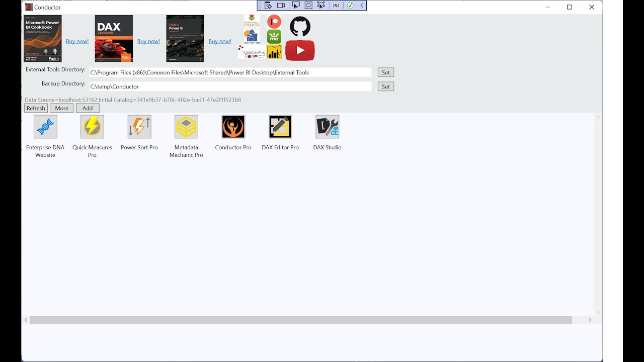Minimize the Conductor window
The height and width of the screenshot is (362, 644).
[x=548, y=7]
